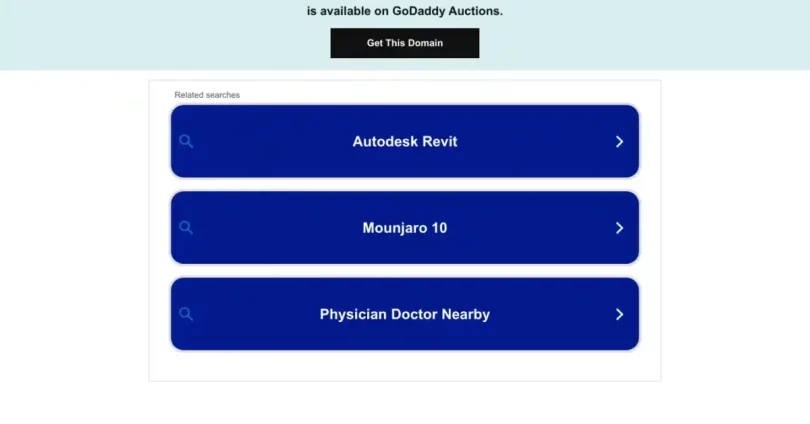
Task: Click the blank white page beneath the searches panel
Action: [x=404, y=403]
